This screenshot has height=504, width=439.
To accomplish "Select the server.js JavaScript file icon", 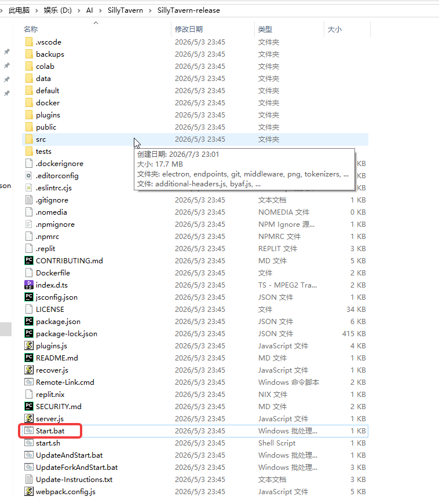I will [29, 418].
